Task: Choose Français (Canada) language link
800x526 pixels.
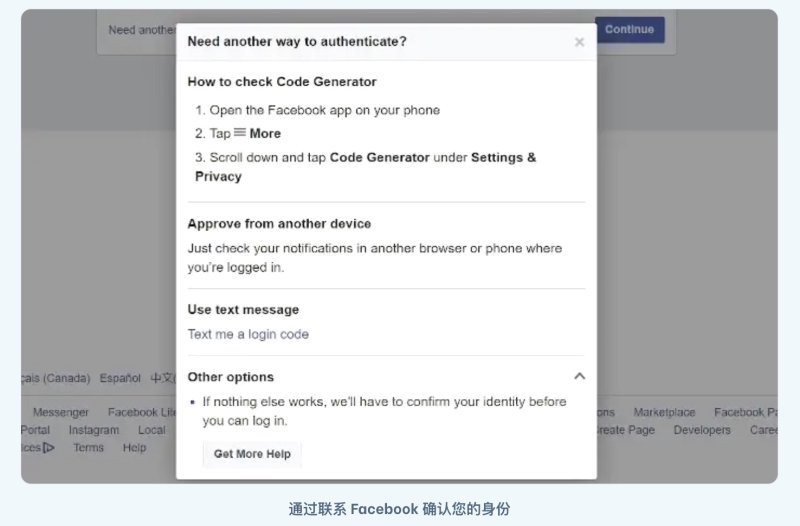Action: (x=56, y=378)
